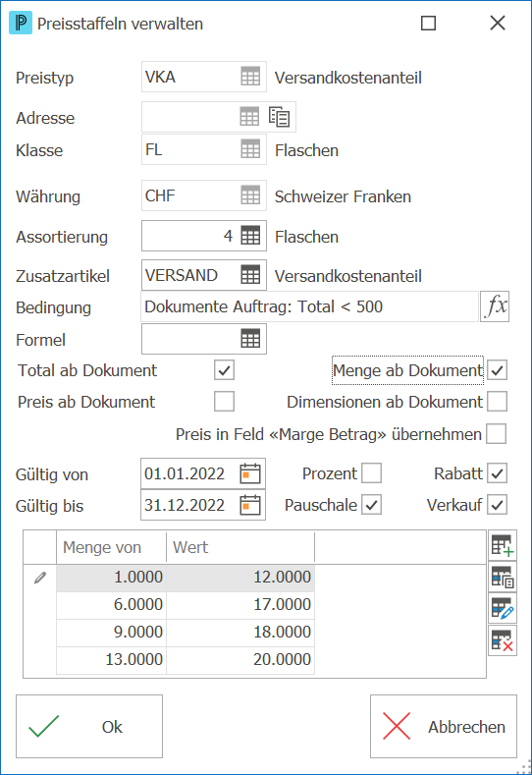Open Formel lookup table icon
This screenshot has width=532, height=775.
pos(250,339)
